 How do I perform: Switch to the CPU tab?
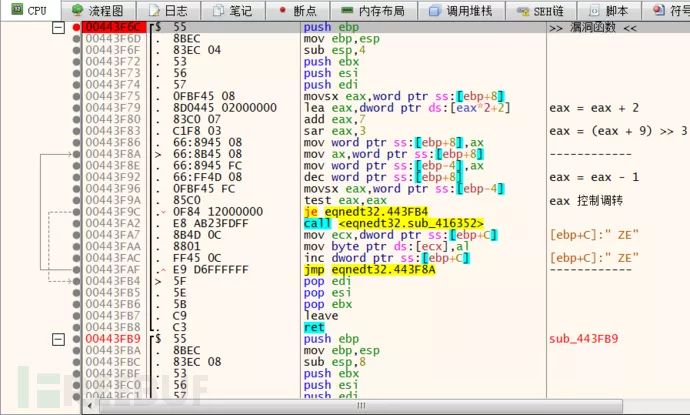[x=29, y=10]
